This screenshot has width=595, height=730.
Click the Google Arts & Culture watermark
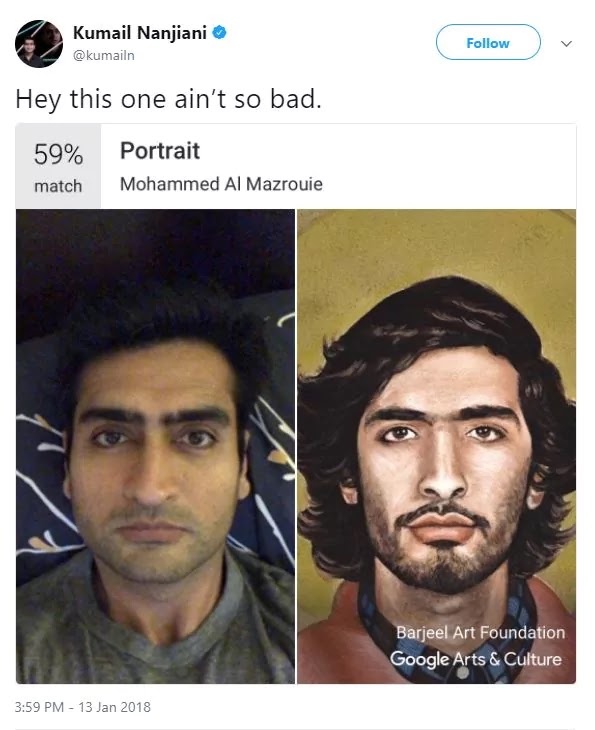pyautogui.click(x=476, y=659)
